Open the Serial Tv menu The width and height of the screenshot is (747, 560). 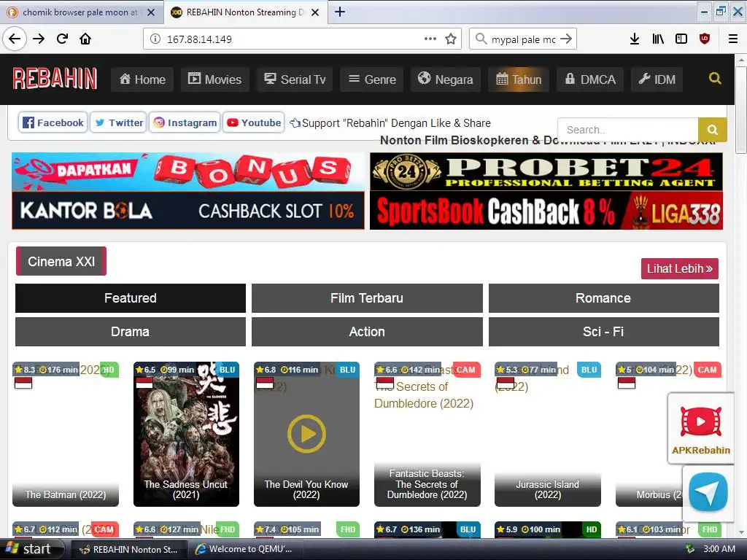[295, 79]
